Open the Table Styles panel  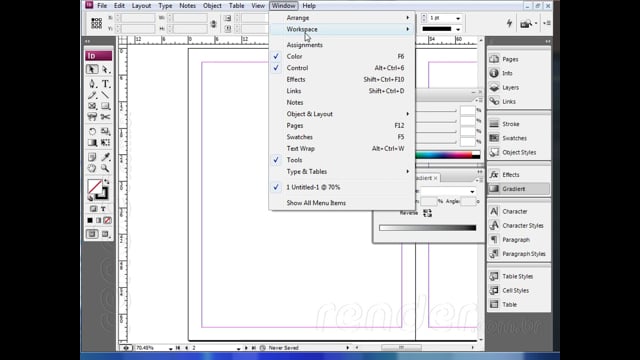[519, 276]
